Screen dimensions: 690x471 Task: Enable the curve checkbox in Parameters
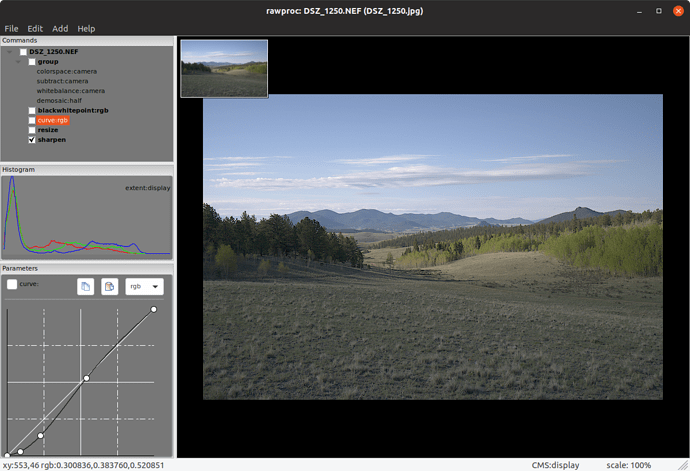click(x=12, y=285)
